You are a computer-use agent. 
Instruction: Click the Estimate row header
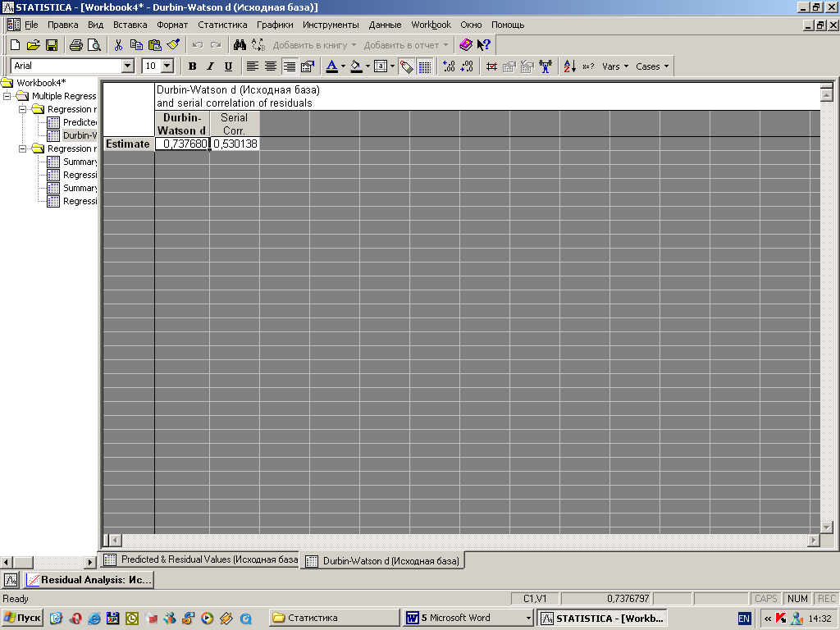128,144
